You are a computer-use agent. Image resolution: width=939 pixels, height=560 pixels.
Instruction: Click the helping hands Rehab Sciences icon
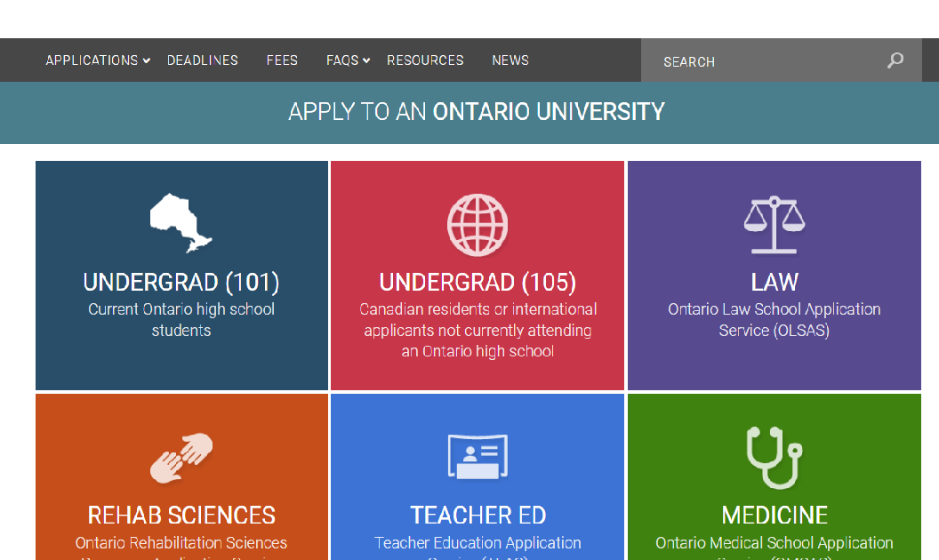click(x=181, y=458)
